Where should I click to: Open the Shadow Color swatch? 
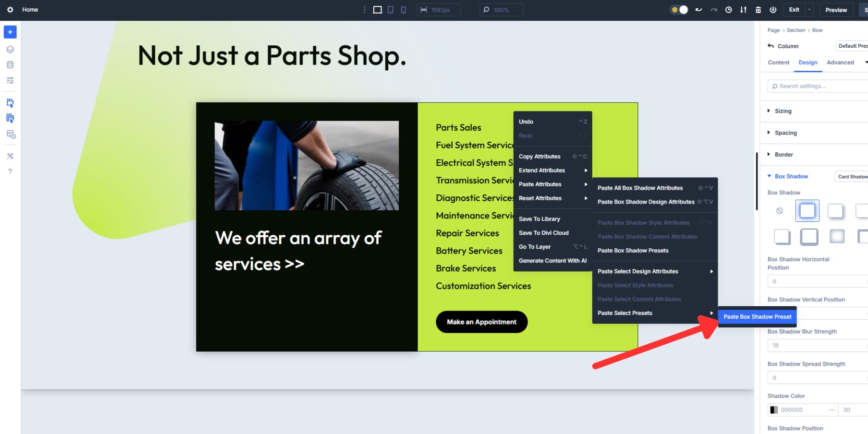point(774,409)
